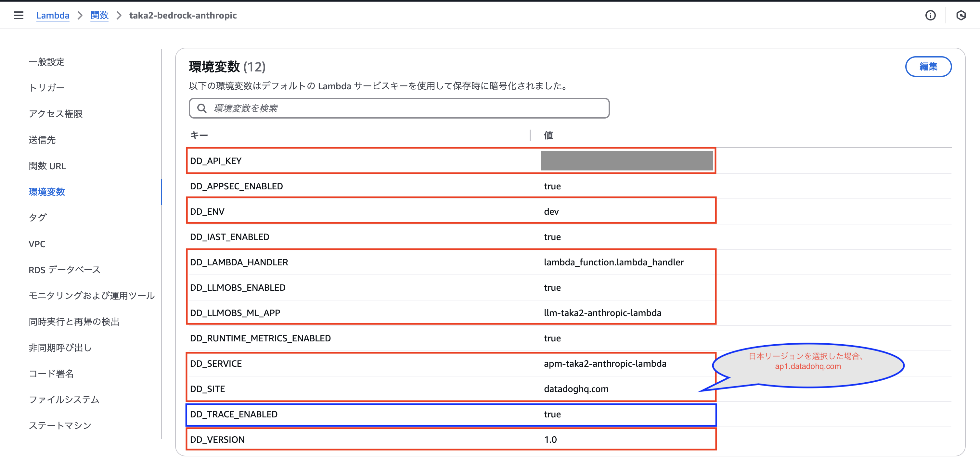Screen dimensions: 980x471
Task: Go to アクセス権限 section
Action: pos(56,113)
